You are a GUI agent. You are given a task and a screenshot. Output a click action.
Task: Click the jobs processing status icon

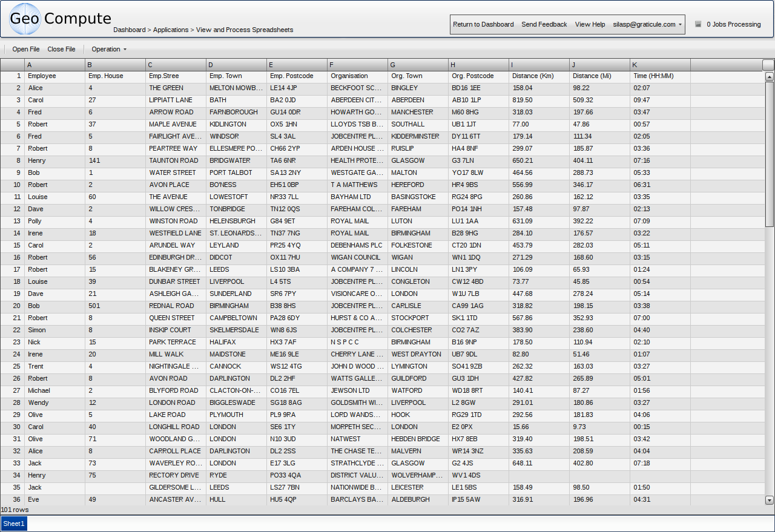tap(697, 24)
